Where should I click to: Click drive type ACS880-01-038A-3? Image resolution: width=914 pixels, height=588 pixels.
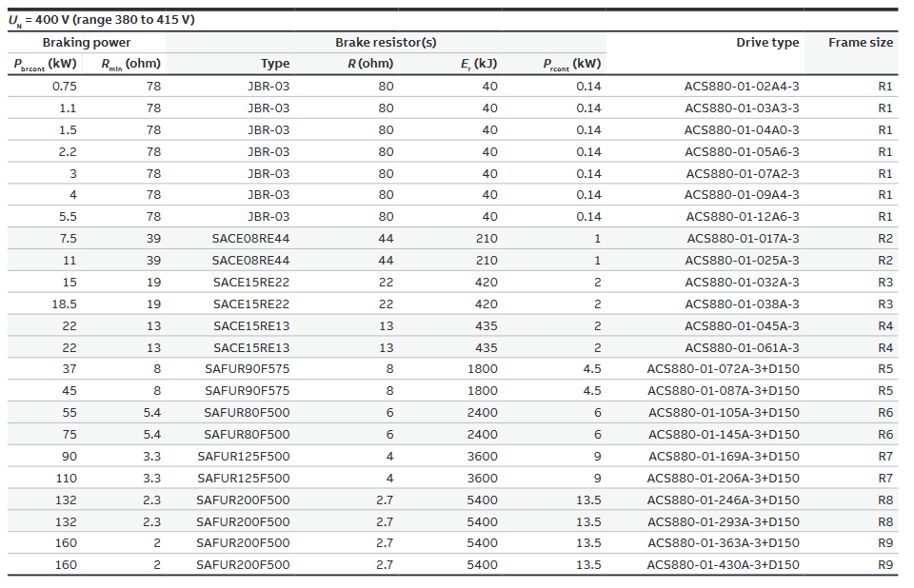tap(742, 304)
